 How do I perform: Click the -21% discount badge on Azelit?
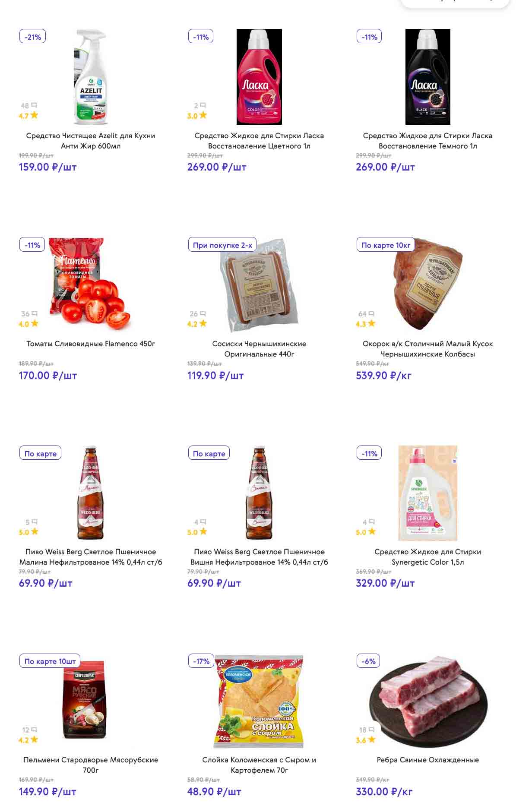(32, 37)
